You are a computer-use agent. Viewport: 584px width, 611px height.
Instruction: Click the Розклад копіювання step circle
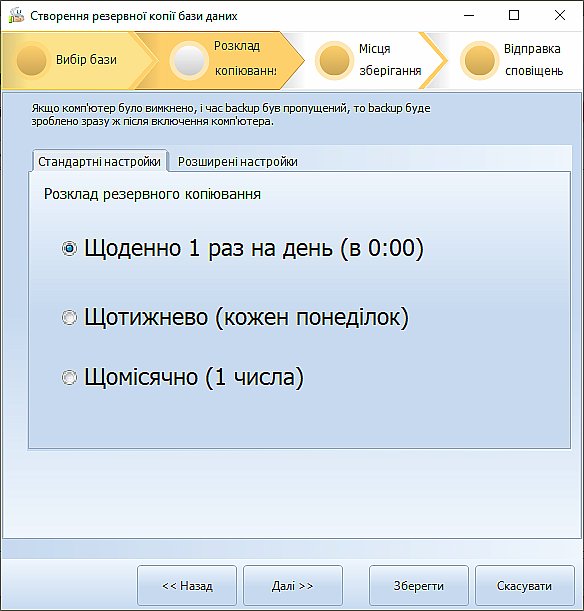(189, 60)
